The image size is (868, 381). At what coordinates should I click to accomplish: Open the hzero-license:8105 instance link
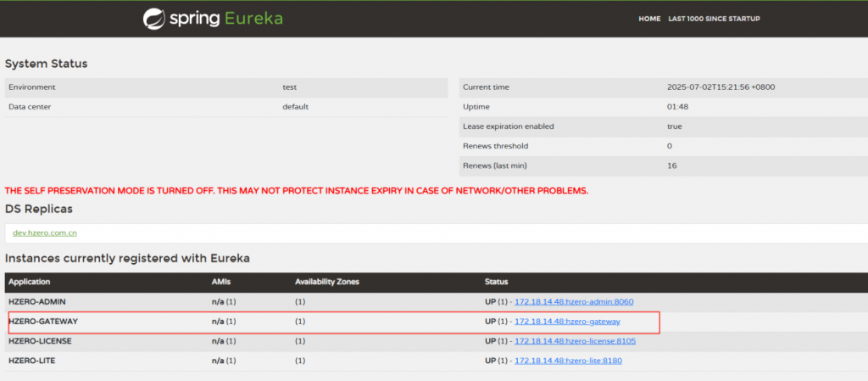tap(575, 341)
